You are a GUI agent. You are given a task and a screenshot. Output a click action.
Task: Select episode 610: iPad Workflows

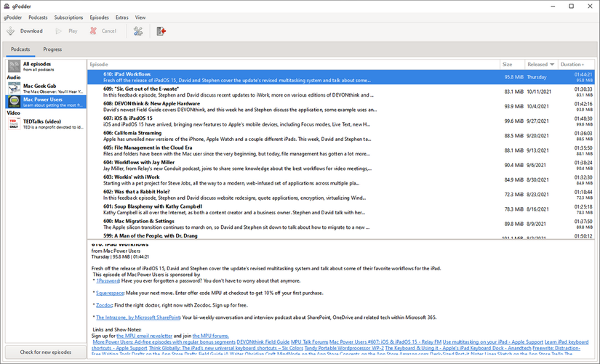point(340,77)
